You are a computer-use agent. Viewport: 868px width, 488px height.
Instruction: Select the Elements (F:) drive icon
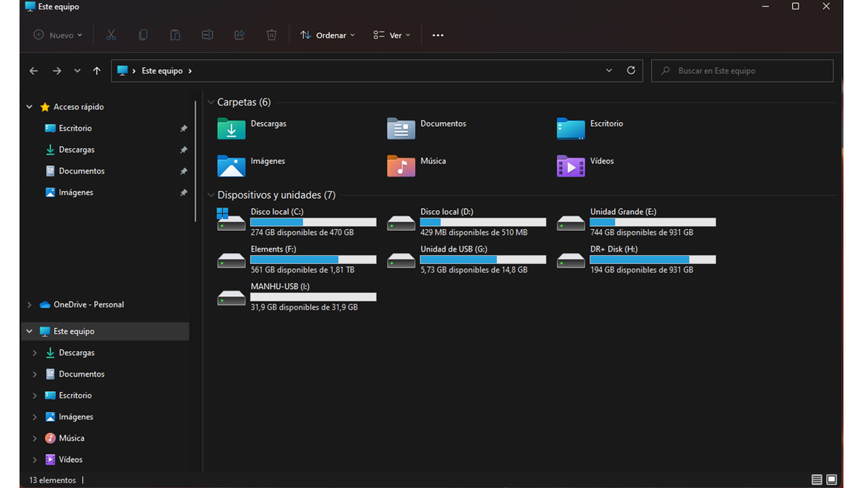pos(231,260)
